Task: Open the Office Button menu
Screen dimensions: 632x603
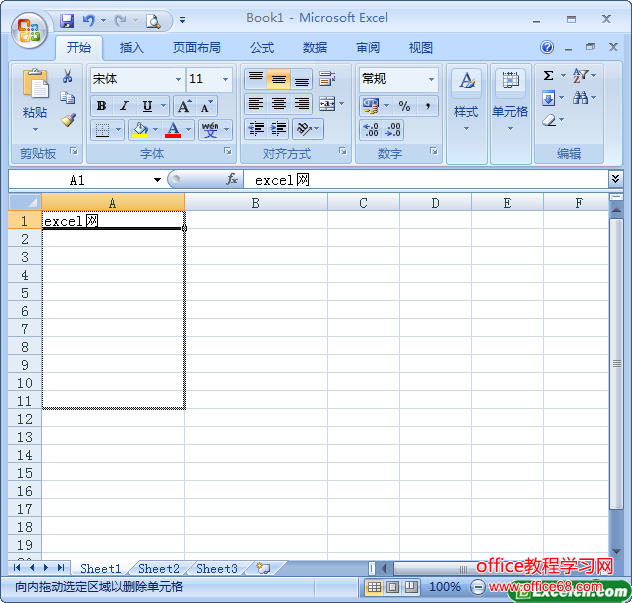Action: click(x=29, y=31)
